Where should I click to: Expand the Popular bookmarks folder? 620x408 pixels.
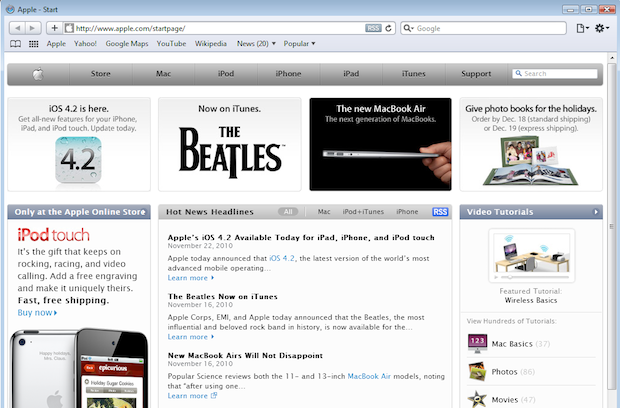pyautogui.click(x=299, y=43)
